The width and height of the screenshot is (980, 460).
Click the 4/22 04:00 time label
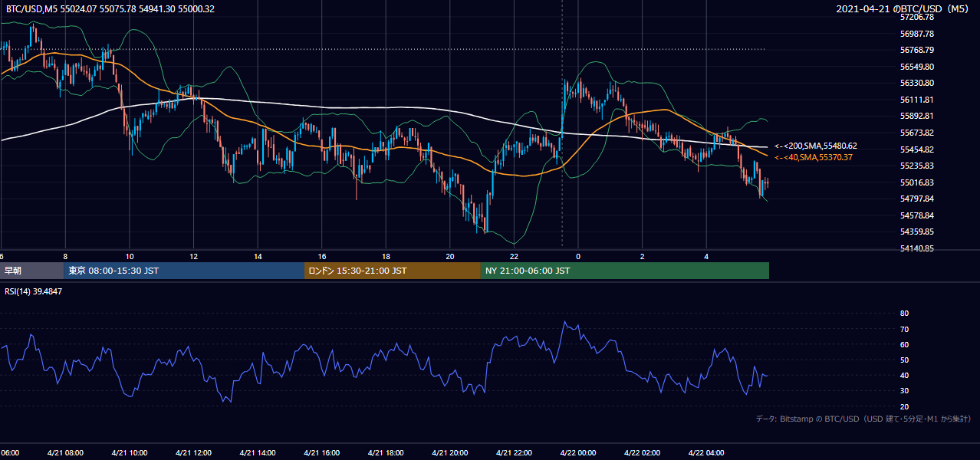(x=706, y=453)
